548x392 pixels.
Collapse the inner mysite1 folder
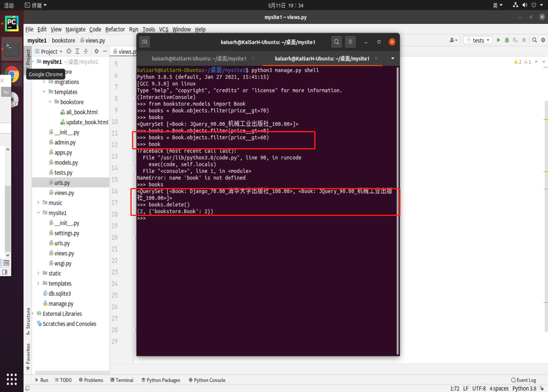[x=38, y=213]
